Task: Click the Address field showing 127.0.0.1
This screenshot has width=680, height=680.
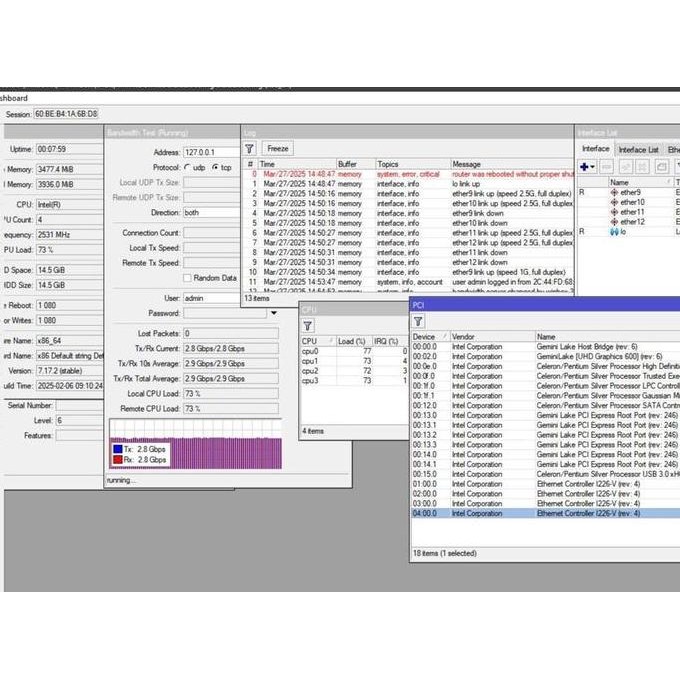Action: [x=211, y=152]
